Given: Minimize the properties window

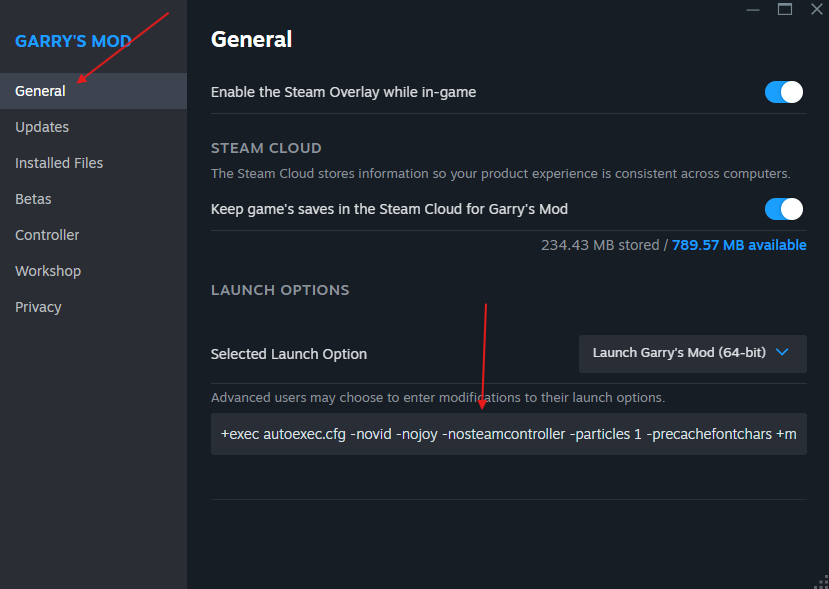Looking at the screenshot, I should (x=752, y=9).
